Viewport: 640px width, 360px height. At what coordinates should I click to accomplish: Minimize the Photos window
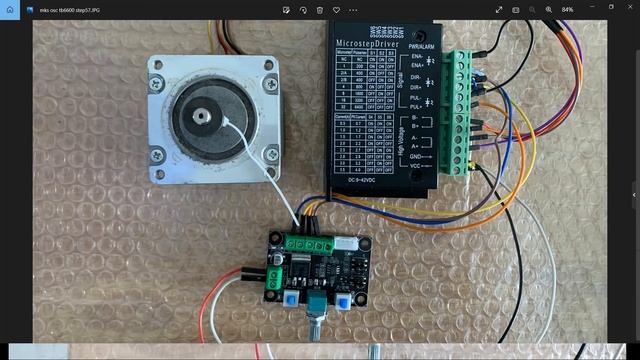click(x=592, y=7)
